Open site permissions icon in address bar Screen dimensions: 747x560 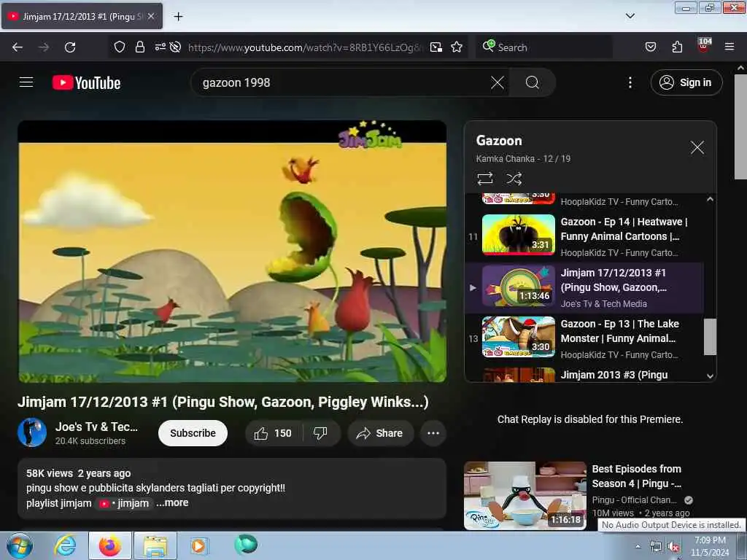click(x=160, y=47)
